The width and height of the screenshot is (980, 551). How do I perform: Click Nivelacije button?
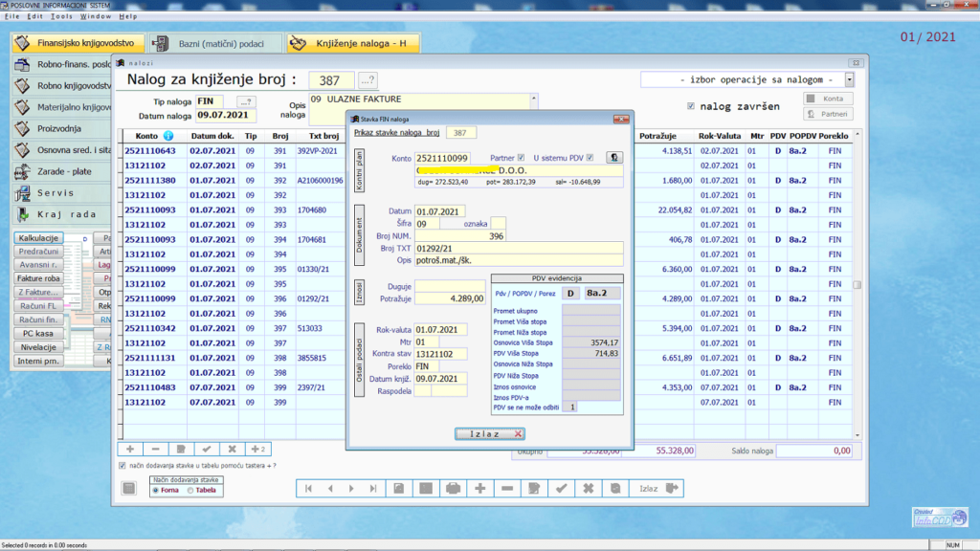38,347
